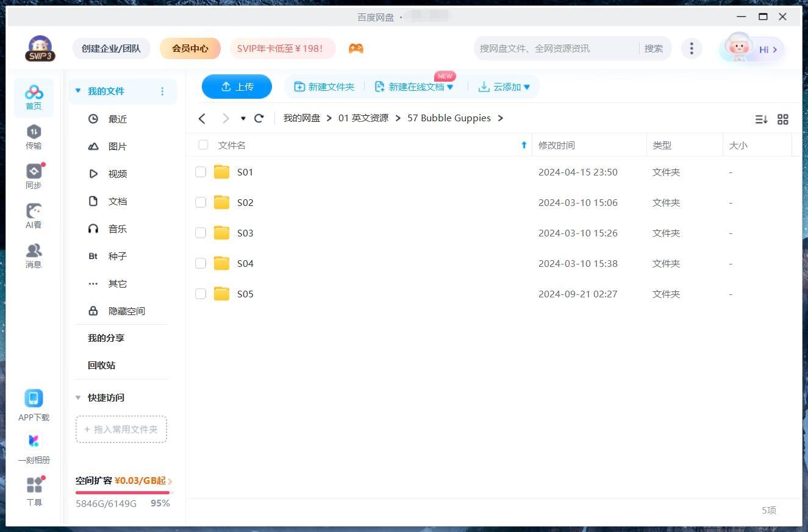
Task: Select 视频 in the file categories
Action: [x=117, y=174]
